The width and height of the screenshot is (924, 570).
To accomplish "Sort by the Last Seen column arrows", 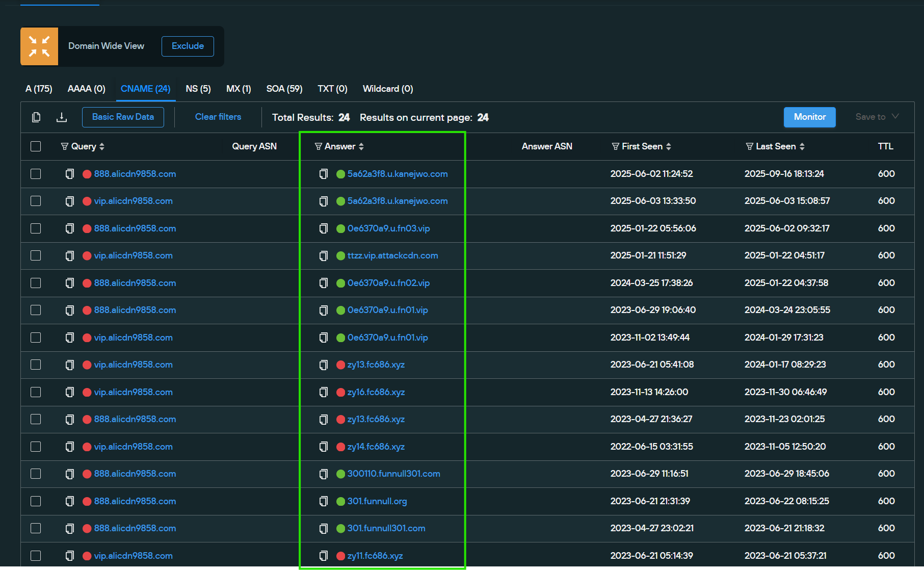I will (x=802, y=146).
